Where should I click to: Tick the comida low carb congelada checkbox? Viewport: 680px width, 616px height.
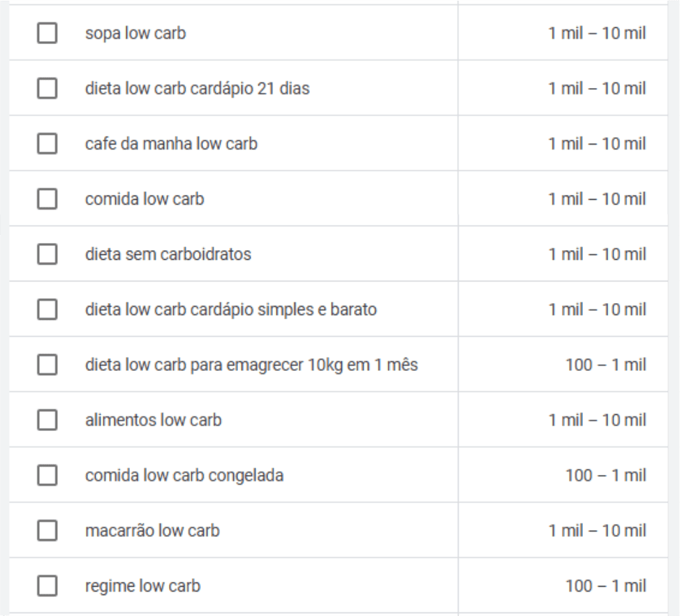pos(47,475)
